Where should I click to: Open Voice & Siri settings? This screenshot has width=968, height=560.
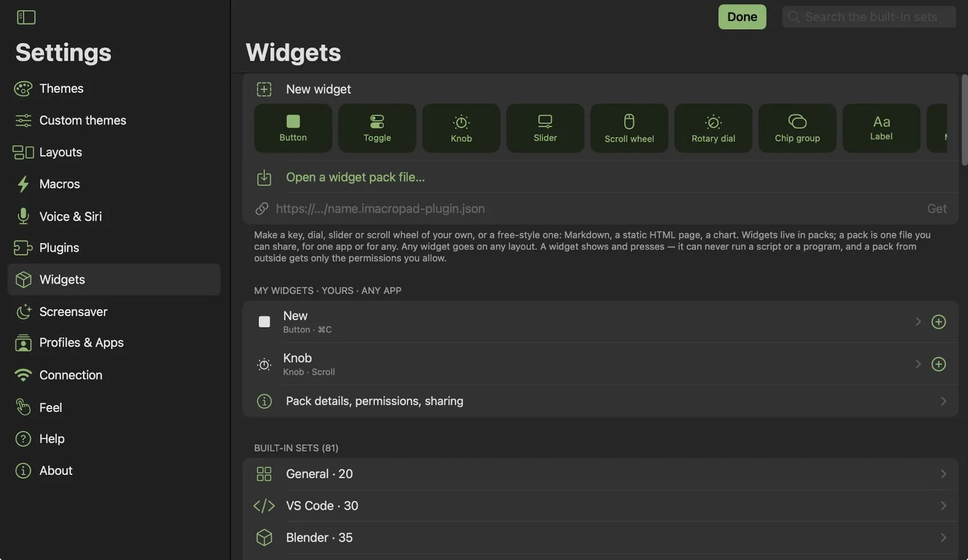tap(114, 216)
